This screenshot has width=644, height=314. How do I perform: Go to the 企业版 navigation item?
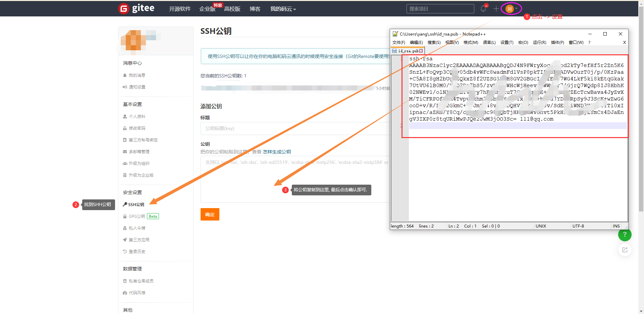click(207, 9)
